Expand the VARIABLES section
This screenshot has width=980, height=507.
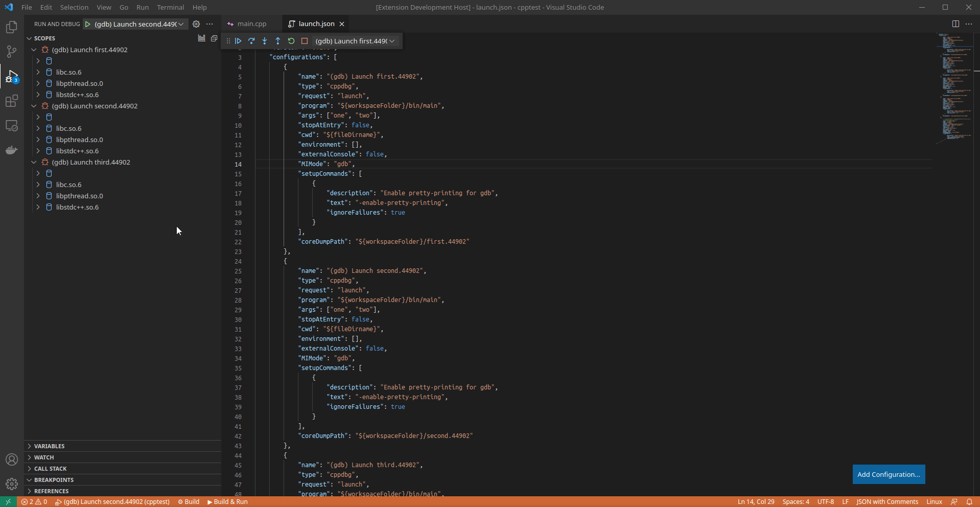(123, 446)
